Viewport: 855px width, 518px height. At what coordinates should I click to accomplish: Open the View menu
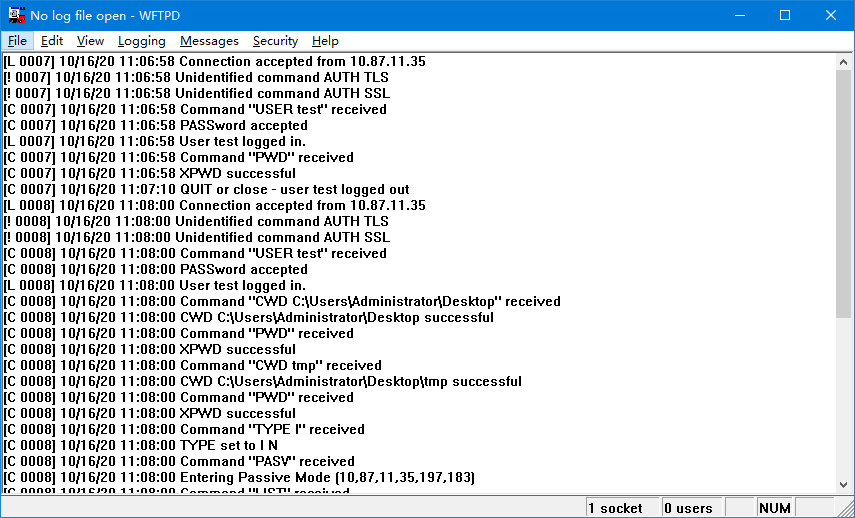pos(90,41)
